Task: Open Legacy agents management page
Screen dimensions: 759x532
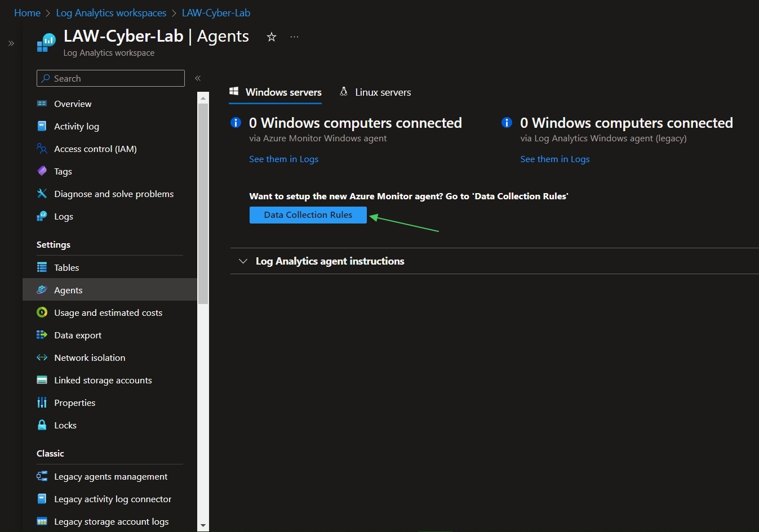Action: 110,476
